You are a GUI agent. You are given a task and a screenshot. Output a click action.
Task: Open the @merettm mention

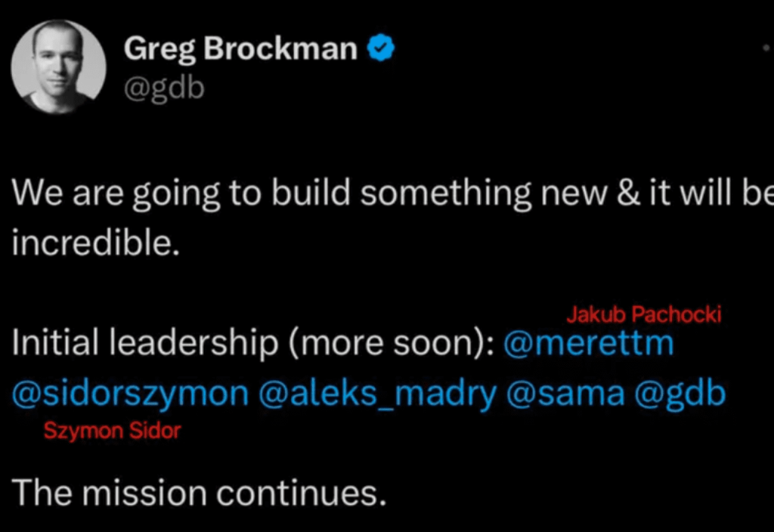(587, 344)
